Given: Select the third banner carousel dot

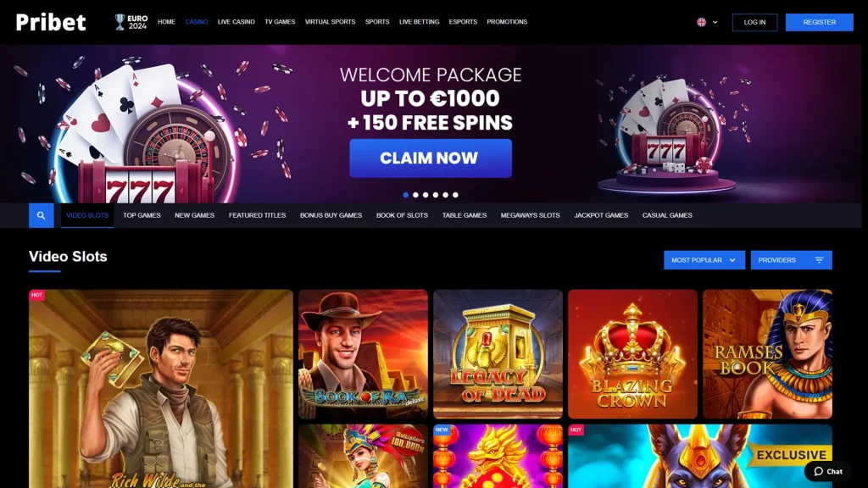Looking at the screenshot, I should click(426, 195).
